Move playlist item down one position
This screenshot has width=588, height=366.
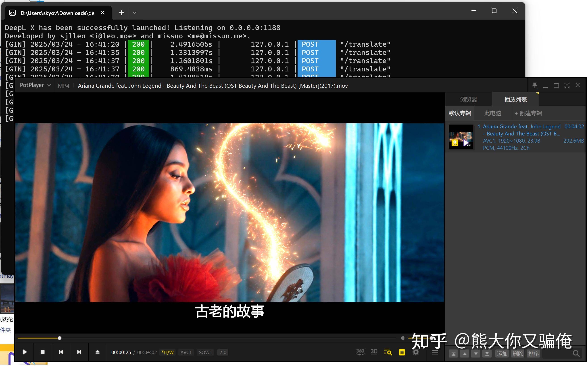476,354
